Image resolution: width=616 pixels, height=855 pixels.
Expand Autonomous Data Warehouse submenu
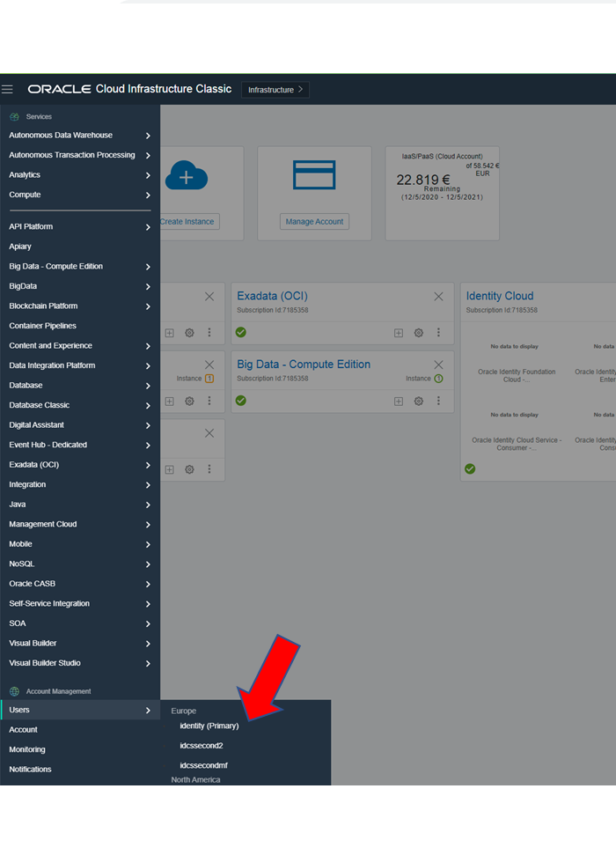(148, 136)
